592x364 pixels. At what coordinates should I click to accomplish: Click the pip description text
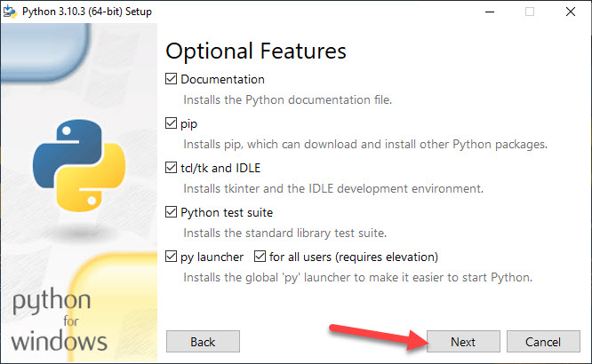pos(365,144)
